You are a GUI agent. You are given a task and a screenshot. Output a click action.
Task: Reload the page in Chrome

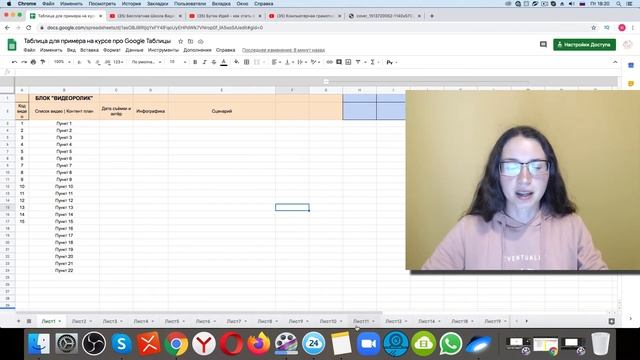coord(29,28)
